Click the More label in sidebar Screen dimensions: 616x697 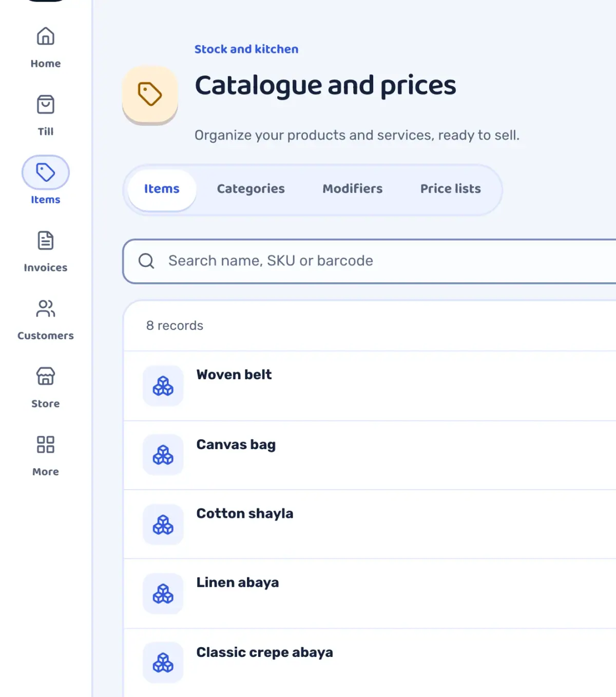(46, 472)
